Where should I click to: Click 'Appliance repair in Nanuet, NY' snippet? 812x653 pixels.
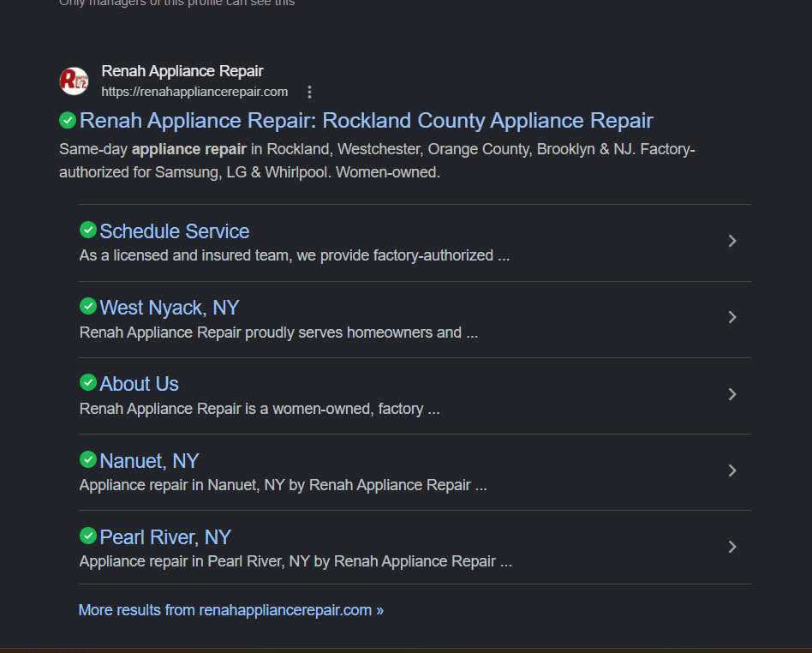[283, 485]
